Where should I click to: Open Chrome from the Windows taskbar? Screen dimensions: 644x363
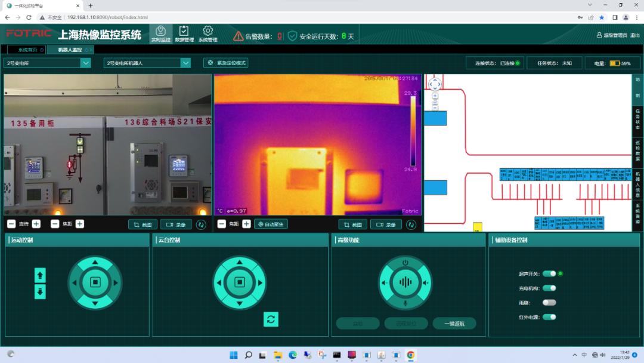pos(410,355)
